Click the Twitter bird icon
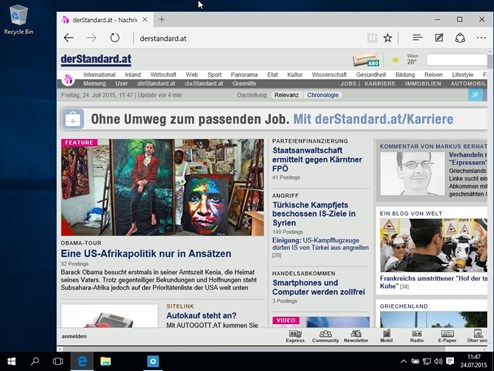The height and width of the screenshot is (371, 494). 475,95
